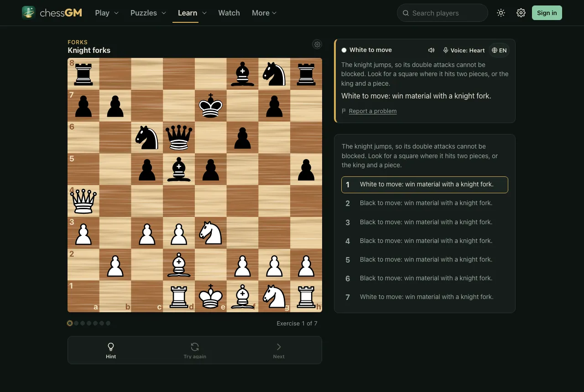Expand the Play menu
Screen dimensions: 584x392
click(x=107, y=13)
